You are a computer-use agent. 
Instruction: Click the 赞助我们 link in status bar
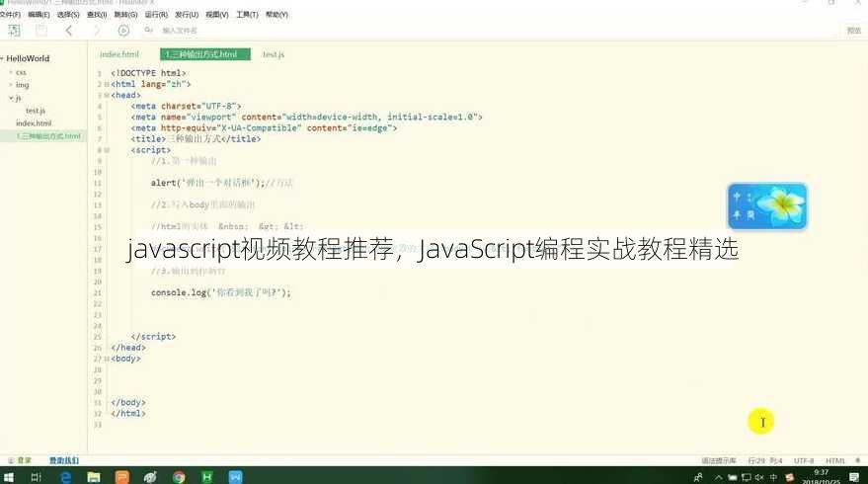coord(64,460)
